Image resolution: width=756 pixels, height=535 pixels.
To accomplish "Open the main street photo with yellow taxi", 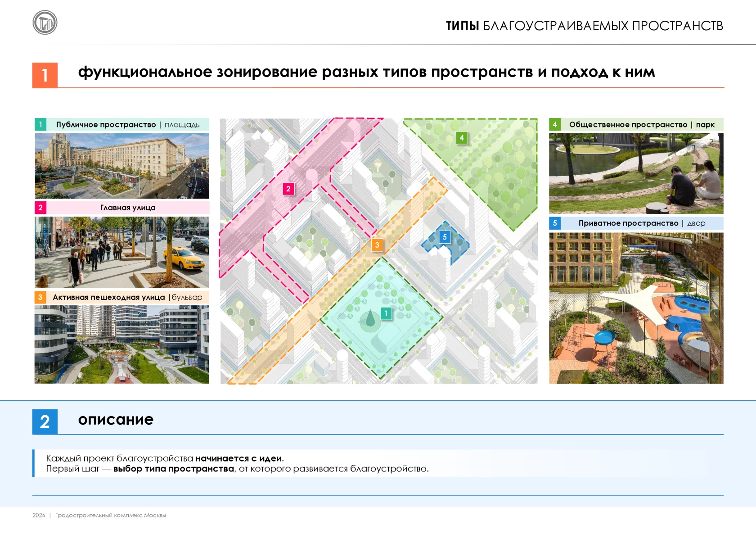I will pyautogui.click(x=122, y=252).
